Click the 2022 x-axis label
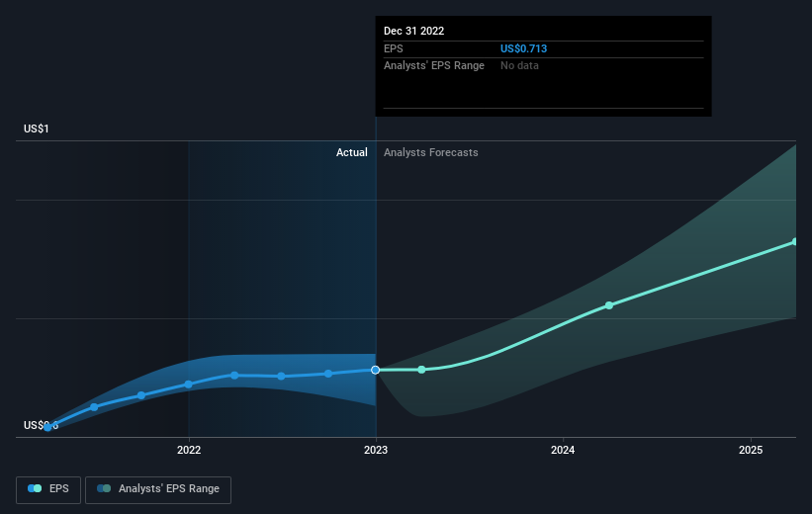 point(189,450)
